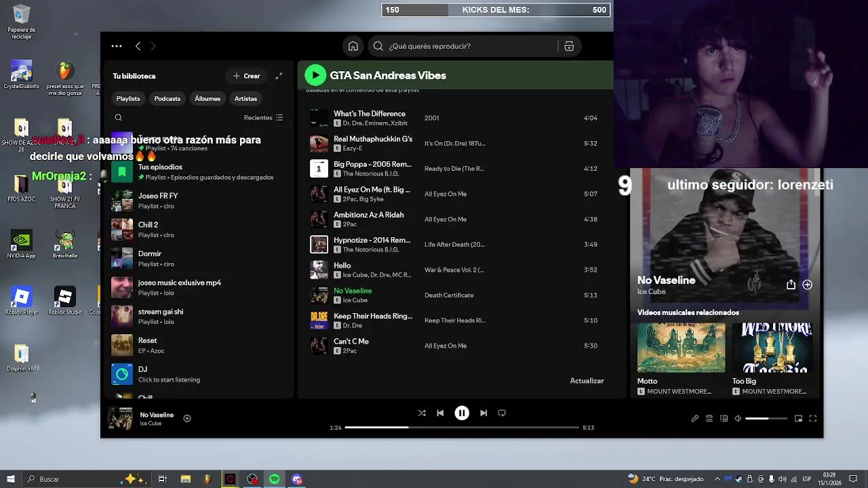Start the DJ listening session
This screenshot has height=488, width=868.
point(199,374)
